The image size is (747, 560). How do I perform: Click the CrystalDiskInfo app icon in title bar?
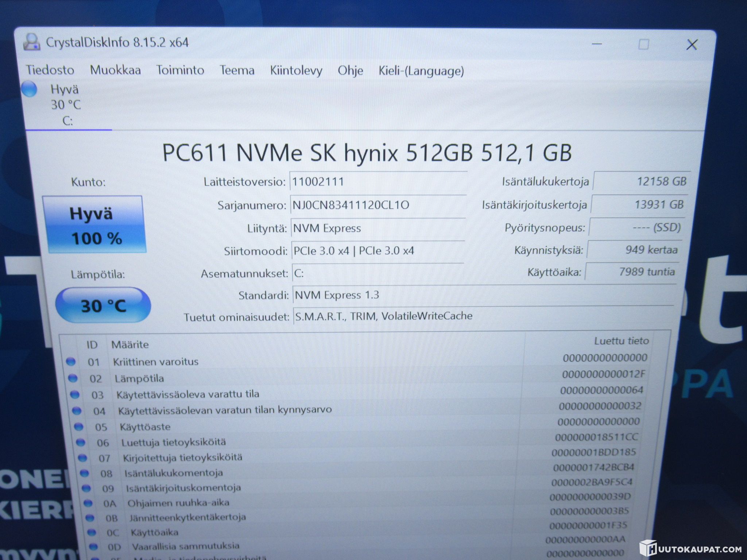point(31,42)
